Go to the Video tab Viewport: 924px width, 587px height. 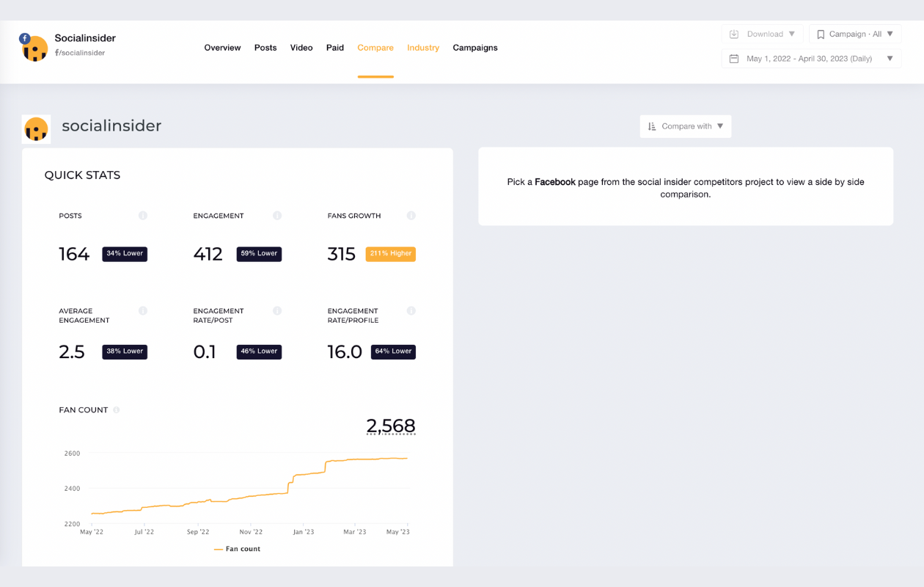[301, 48]
